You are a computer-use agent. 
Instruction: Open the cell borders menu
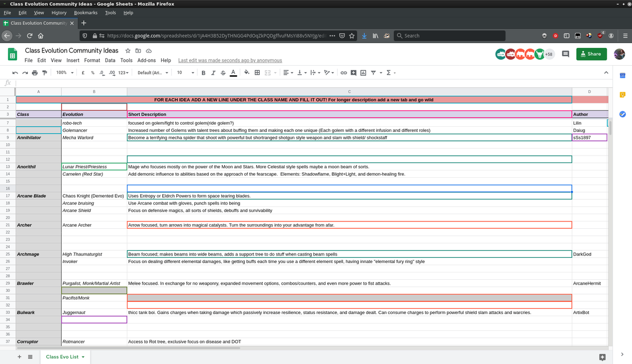click(x=257, y=73)
